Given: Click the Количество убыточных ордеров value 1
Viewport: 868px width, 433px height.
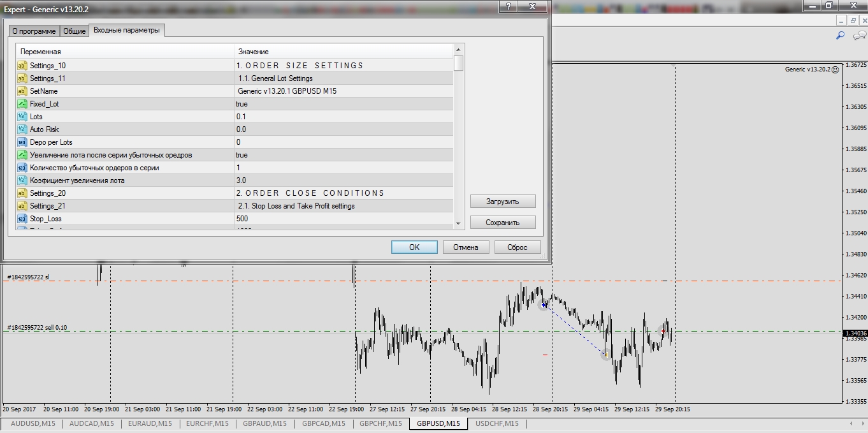Looking at the screenshot, I should [x=344, y=168].
